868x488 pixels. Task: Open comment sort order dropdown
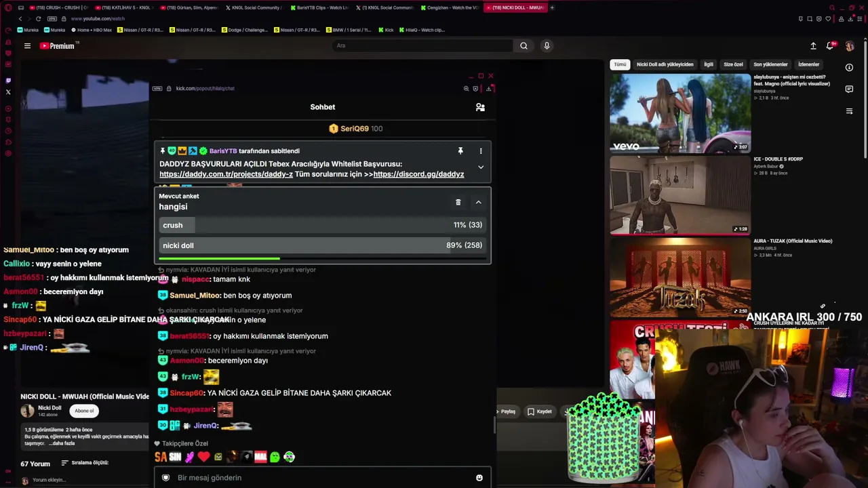pos(85,463)
